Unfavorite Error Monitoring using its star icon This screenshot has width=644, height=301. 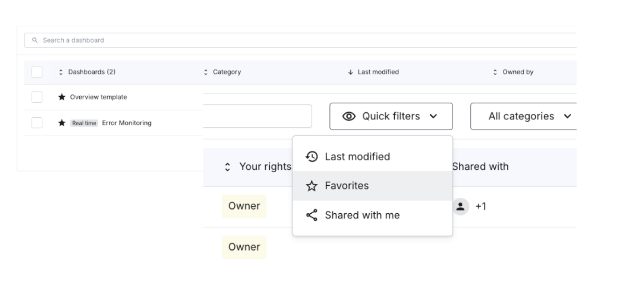[62, 123]
